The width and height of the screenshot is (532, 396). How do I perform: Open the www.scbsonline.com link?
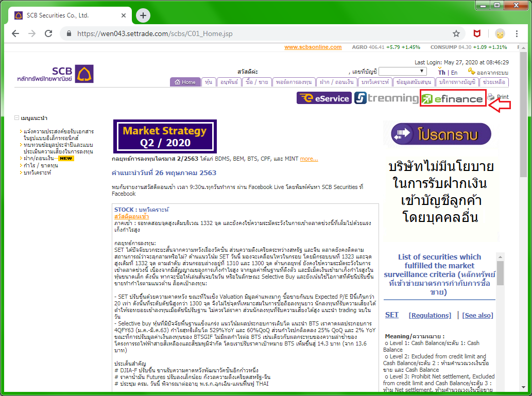[x=313, y=47]
